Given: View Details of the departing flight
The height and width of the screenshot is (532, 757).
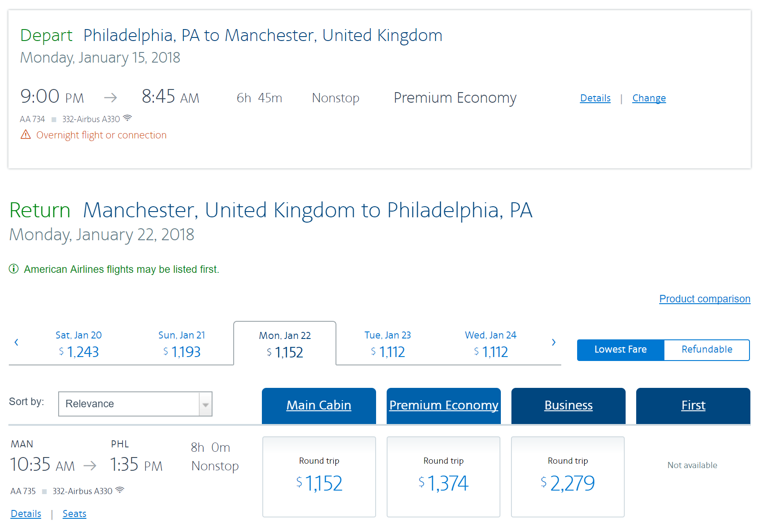Looking at the screenshot, I should point(595,98).
